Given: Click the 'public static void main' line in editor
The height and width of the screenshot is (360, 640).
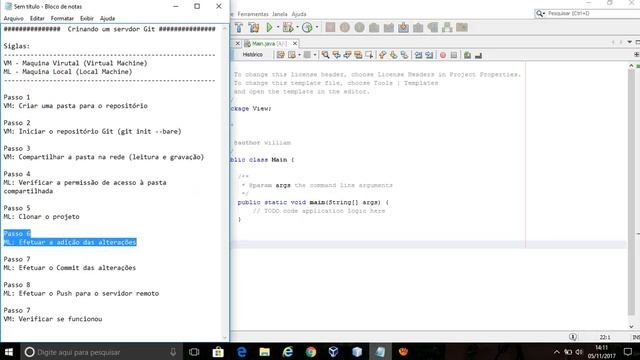Looking at the screenshot, I should coord(313,202).
